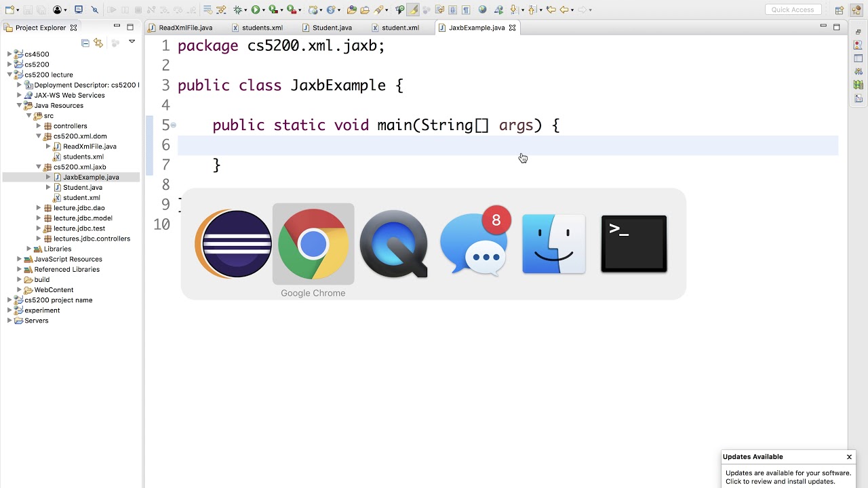Image resolution: width=868 pixels, height=488 pixels.
Task: Expand the cs4500 project
Action: click(9, 54)
